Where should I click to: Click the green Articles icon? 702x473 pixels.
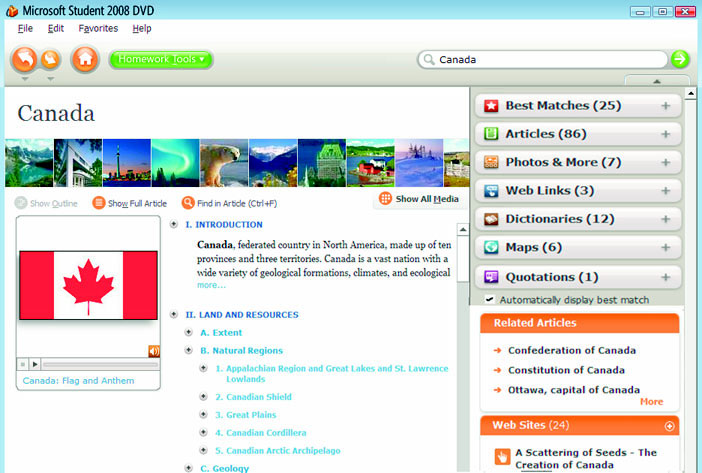(491, 134)
